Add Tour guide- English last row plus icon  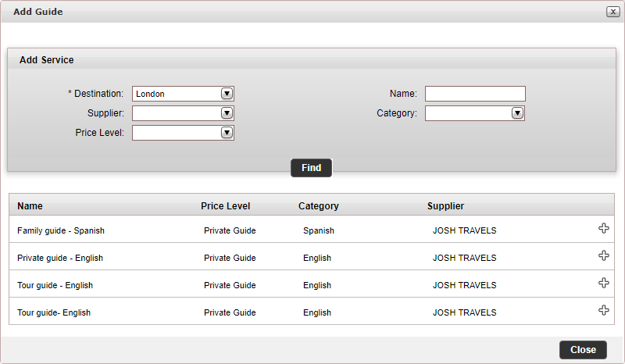click(x=603, y=310)
